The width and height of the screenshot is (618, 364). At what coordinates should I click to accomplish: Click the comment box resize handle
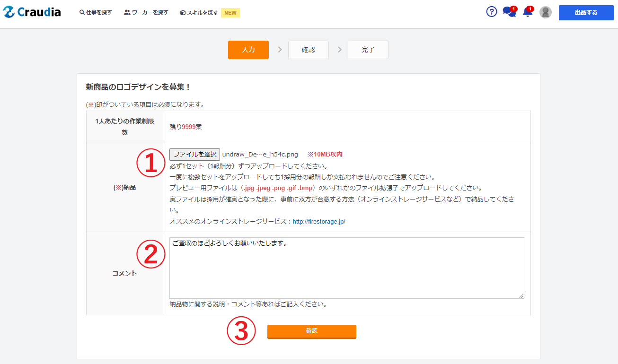521,296
